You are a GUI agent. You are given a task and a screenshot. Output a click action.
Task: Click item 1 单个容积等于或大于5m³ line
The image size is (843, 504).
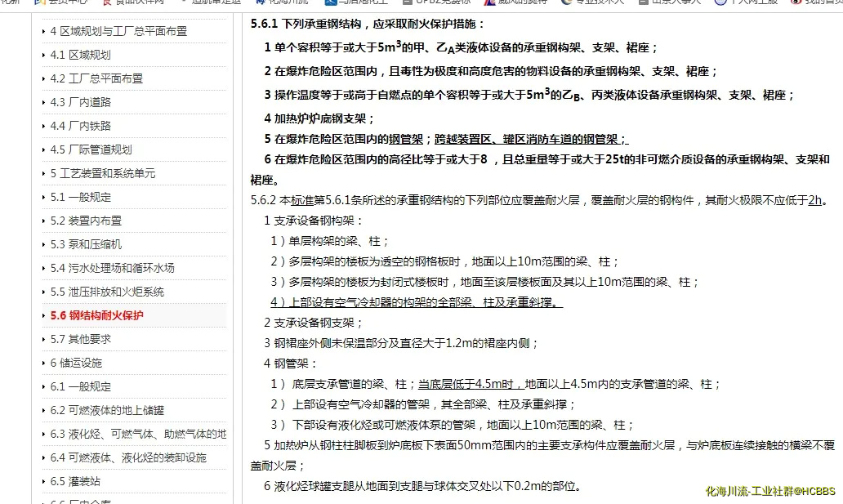tap(461, 47)
